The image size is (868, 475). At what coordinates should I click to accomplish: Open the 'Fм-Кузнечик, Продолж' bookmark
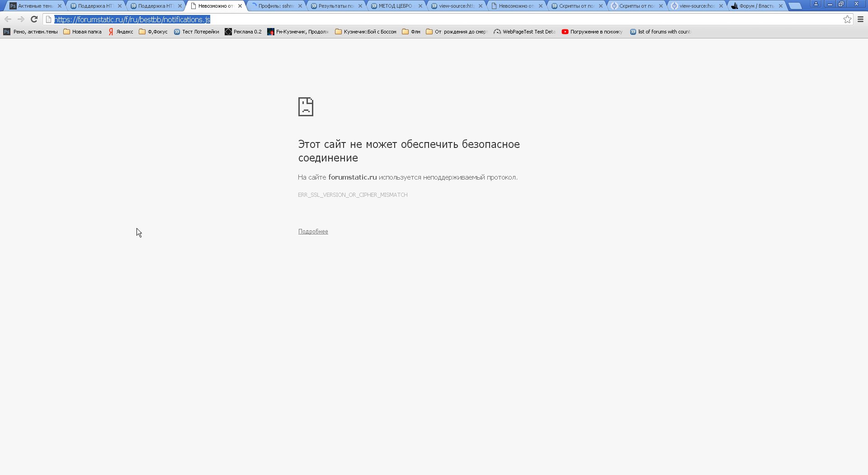tap(298, 32)
